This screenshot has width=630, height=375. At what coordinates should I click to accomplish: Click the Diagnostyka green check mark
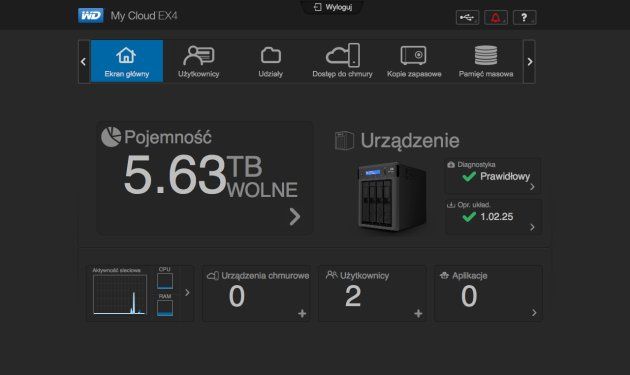(469, 176)
